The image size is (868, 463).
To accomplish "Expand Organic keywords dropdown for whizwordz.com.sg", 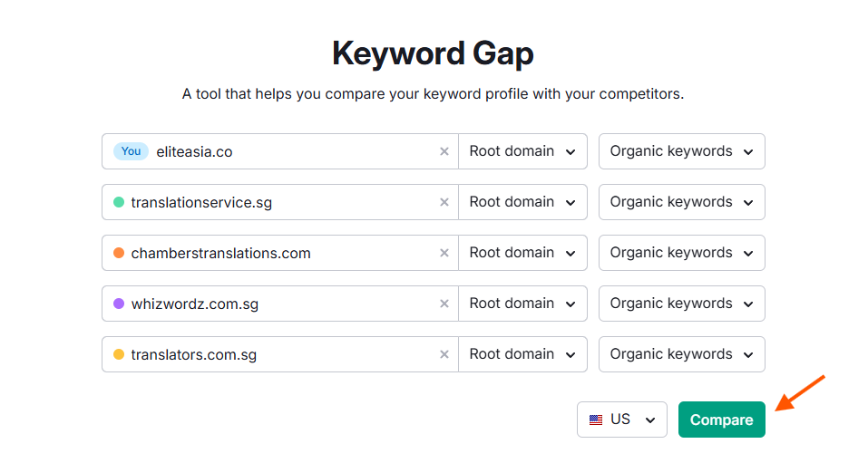I will click(x=681, y=304).
